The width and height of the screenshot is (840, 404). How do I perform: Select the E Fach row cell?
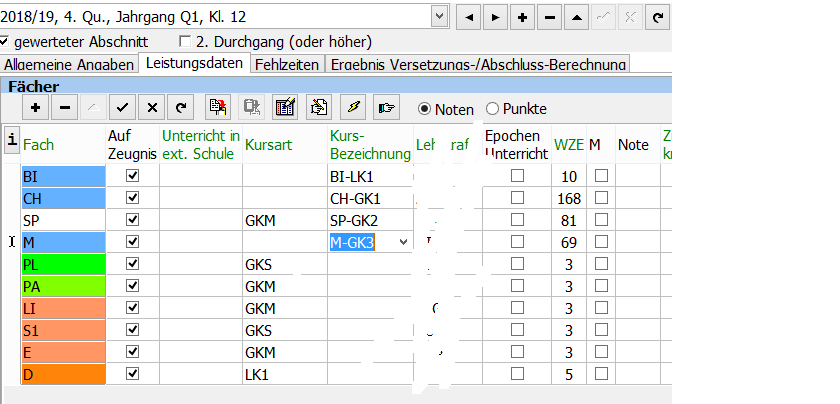point(63,352)
